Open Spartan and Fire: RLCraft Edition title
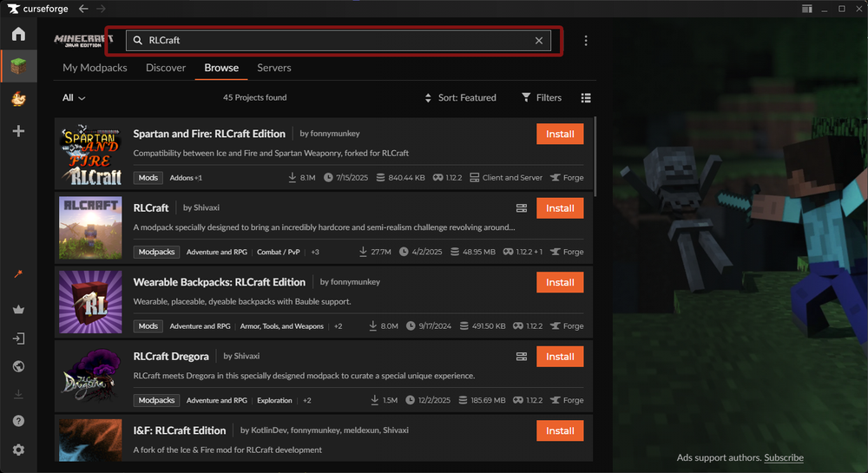Viewport: 868px width, 473px height. (x=209, y=134)
